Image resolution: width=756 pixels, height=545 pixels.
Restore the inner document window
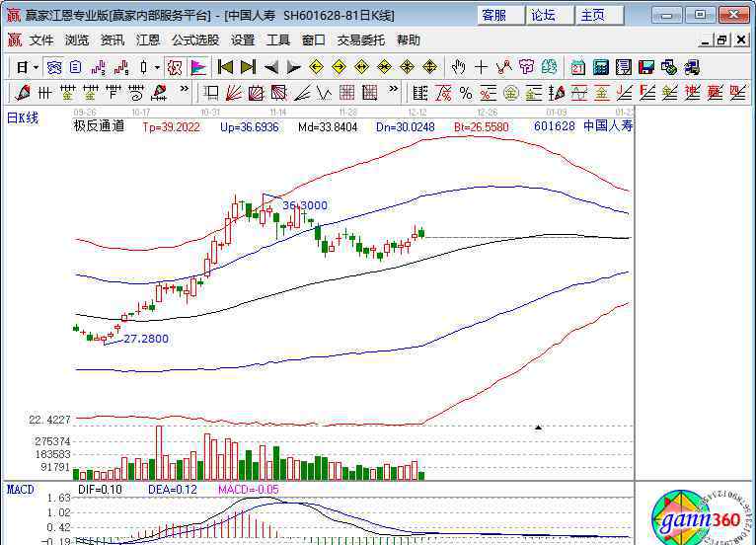(x=721, y=40)
